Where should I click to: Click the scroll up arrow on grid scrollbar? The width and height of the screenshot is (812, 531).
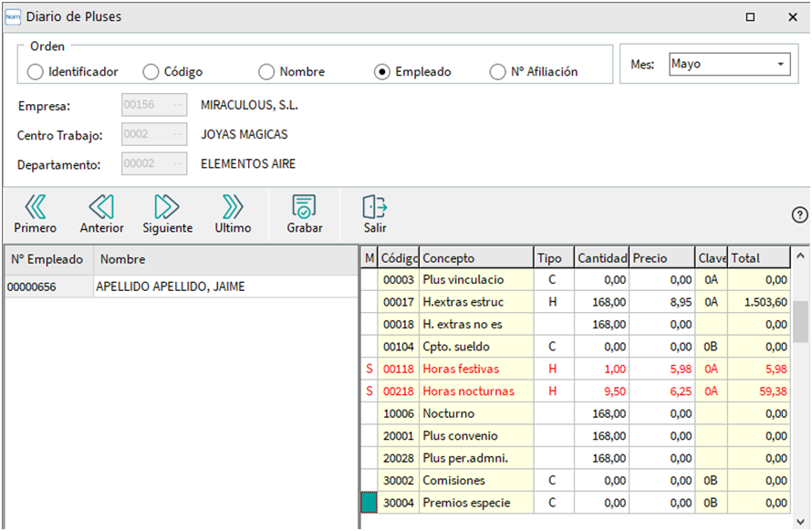(800, 257)
